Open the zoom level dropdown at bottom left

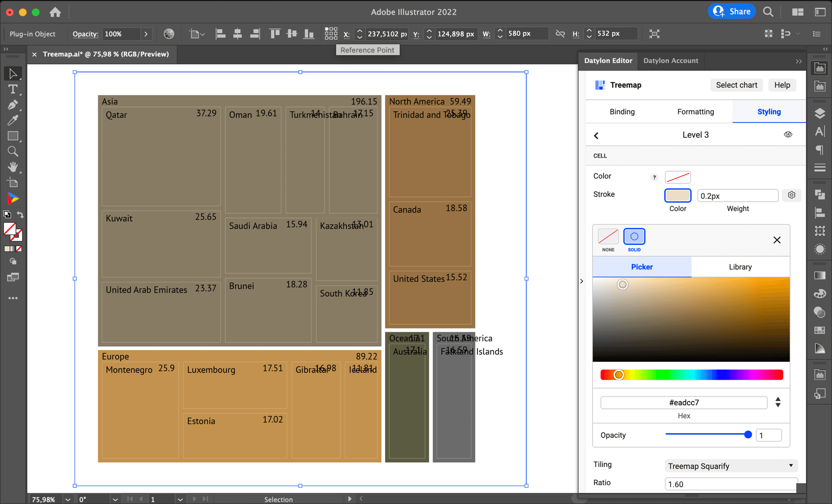(x=67, y=499)
